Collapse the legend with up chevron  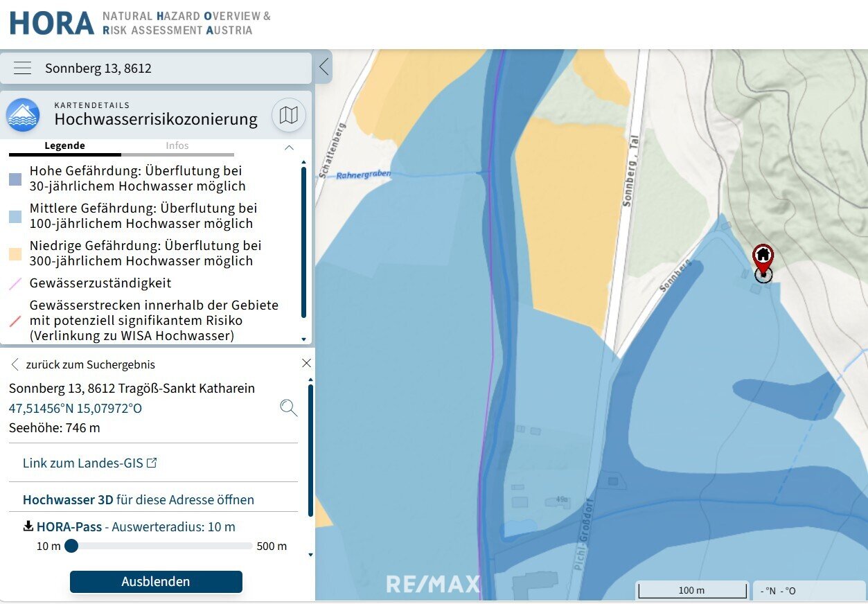pos(290,147)
